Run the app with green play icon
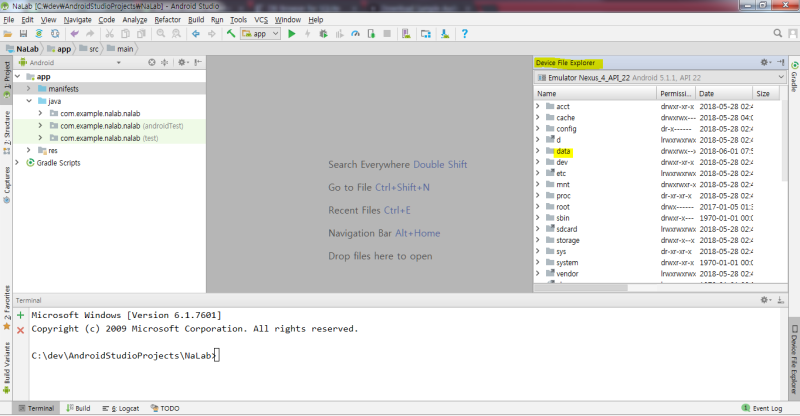 (291, 34)
